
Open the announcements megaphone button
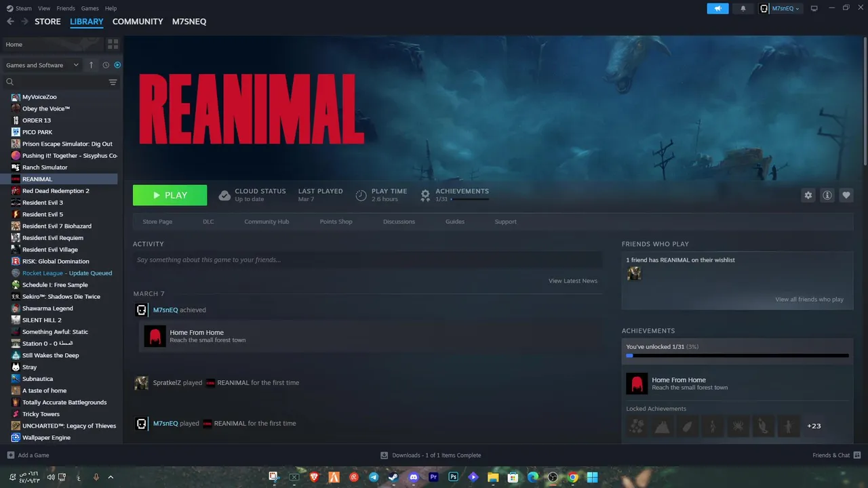click(717, 8)
